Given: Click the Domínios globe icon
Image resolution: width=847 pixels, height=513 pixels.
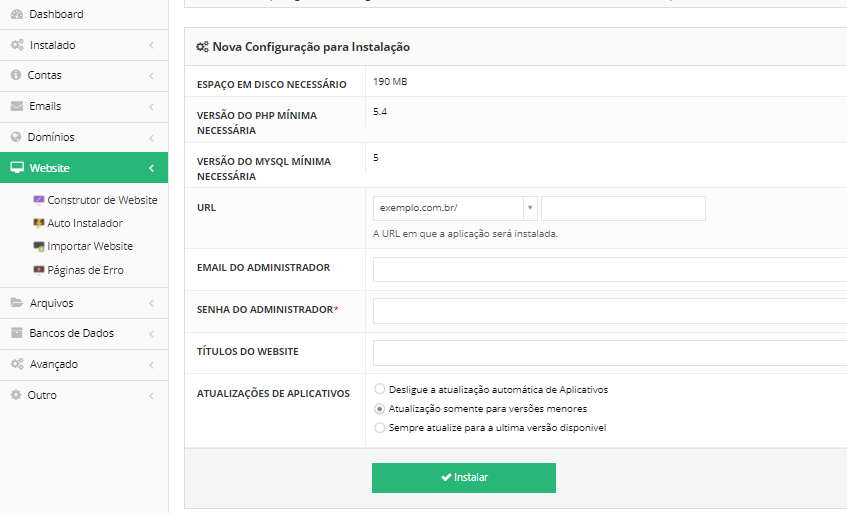Looking at the screenshot, I should [x=16, y=137].
